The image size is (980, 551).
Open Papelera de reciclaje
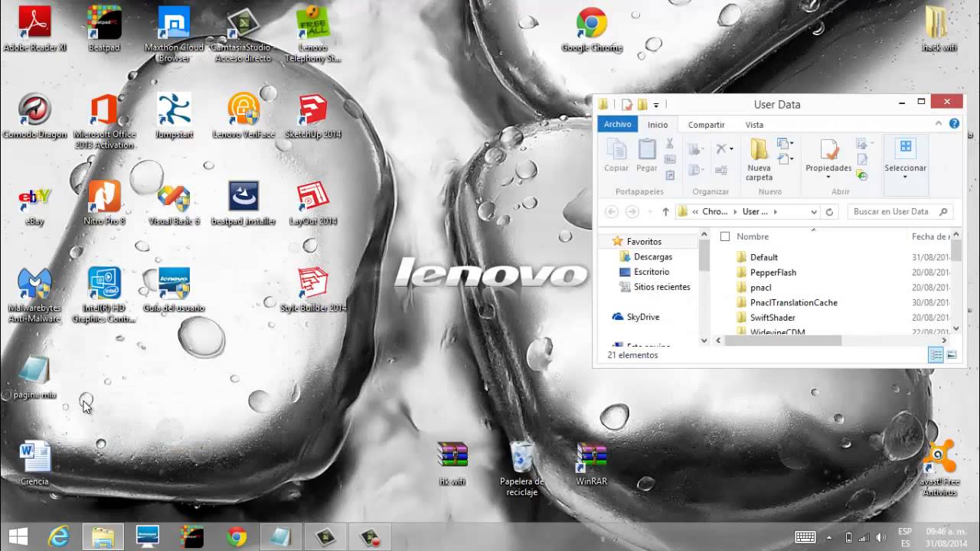coord(521,468)
